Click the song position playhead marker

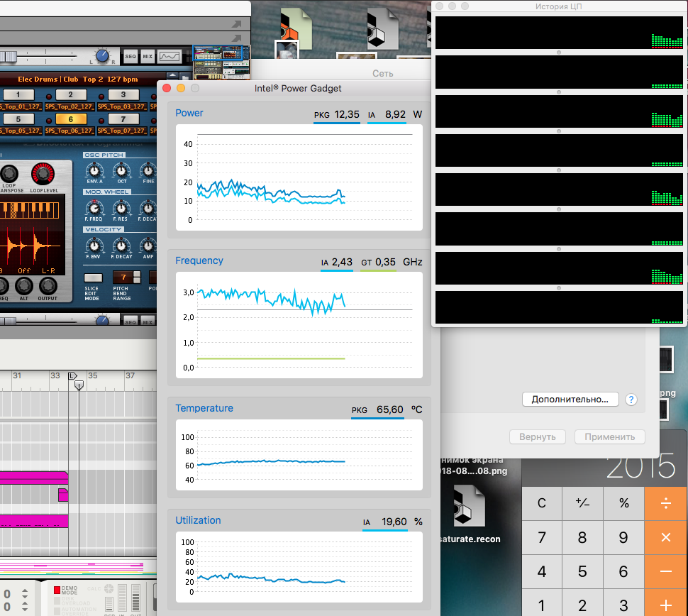click(79, 385)
